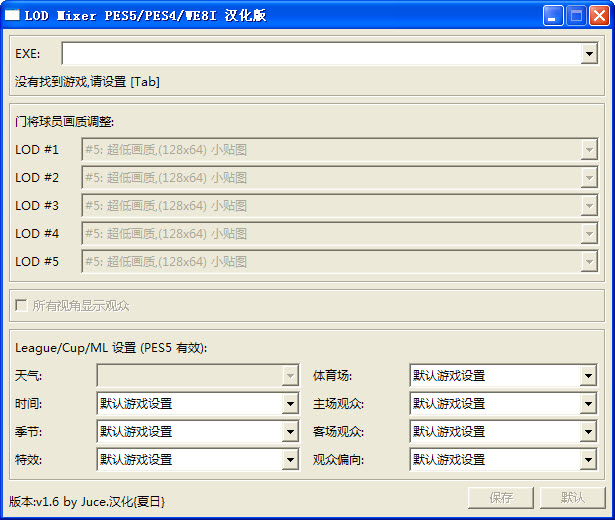Image resolution: width=615 pixels, height=520 pixels.
Task: Click the LOD #5 label
Action: (x=37, y=262)
